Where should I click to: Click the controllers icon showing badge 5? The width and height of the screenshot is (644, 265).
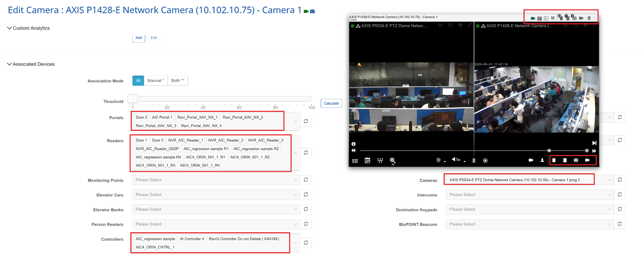(x=575, y=18)
